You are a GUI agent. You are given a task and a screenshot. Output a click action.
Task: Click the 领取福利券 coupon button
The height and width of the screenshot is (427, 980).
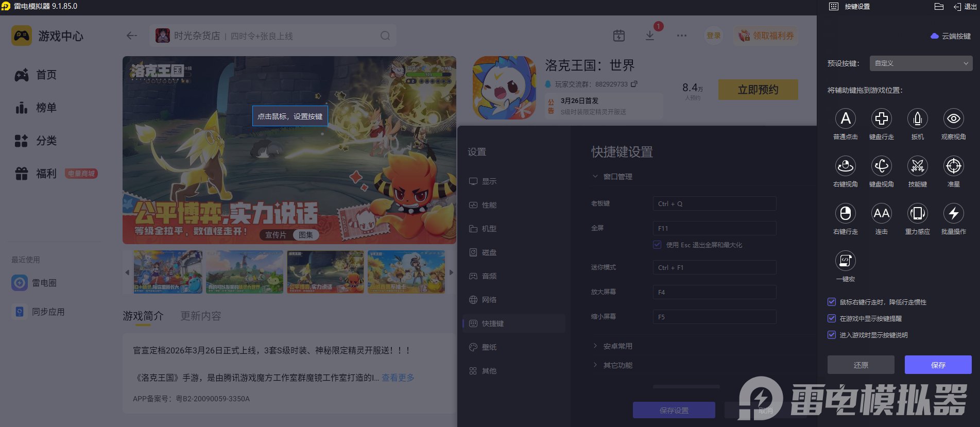(766, 36)
